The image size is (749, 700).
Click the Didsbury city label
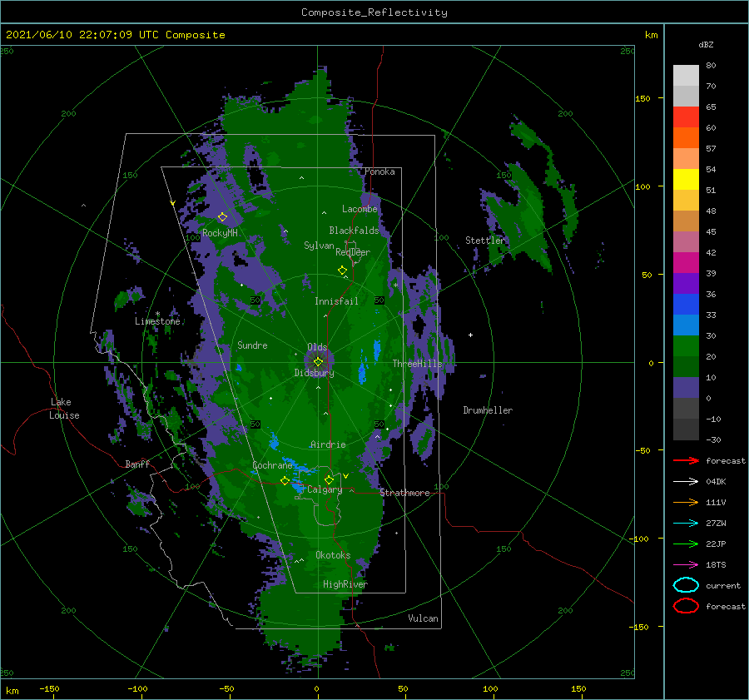(314, 373)
